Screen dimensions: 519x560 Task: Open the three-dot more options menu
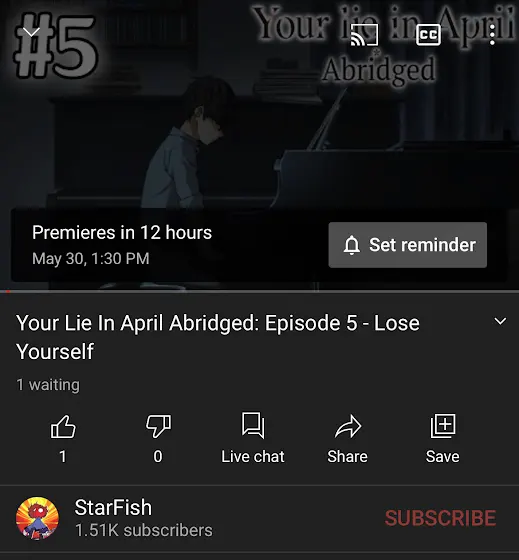(492, 35)
